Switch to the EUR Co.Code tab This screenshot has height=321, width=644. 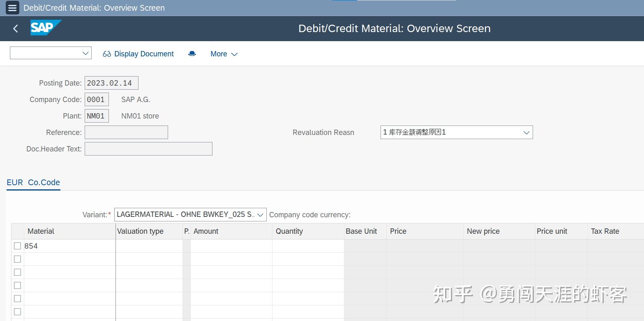(33, 182)
